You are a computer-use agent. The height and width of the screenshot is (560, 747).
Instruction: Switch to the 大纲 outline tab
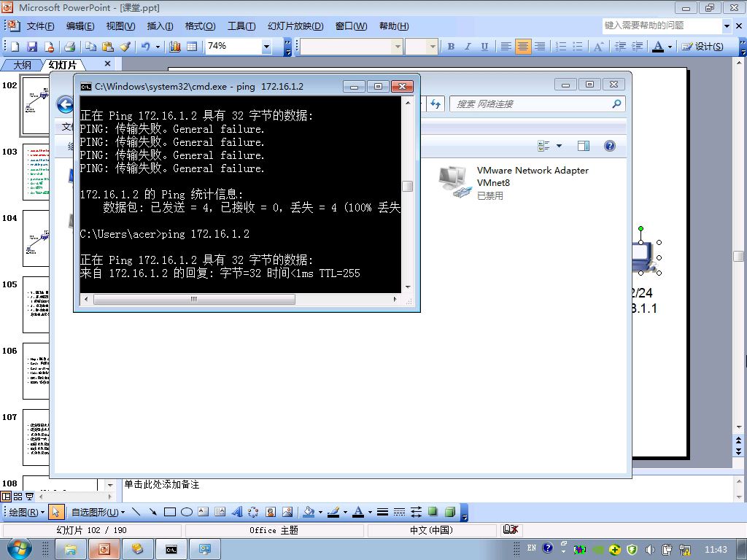(22, 65)
